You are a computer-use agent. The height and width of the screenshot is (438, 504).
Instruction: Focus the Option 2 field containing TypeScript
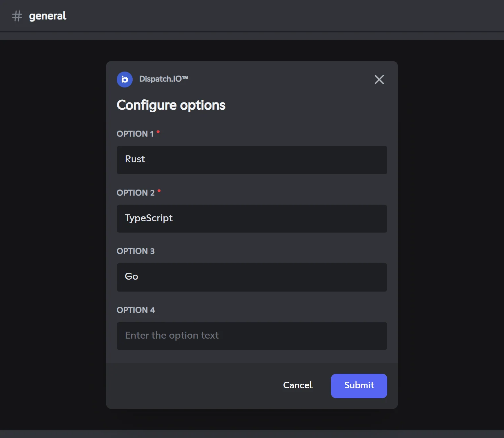(252, 219)
